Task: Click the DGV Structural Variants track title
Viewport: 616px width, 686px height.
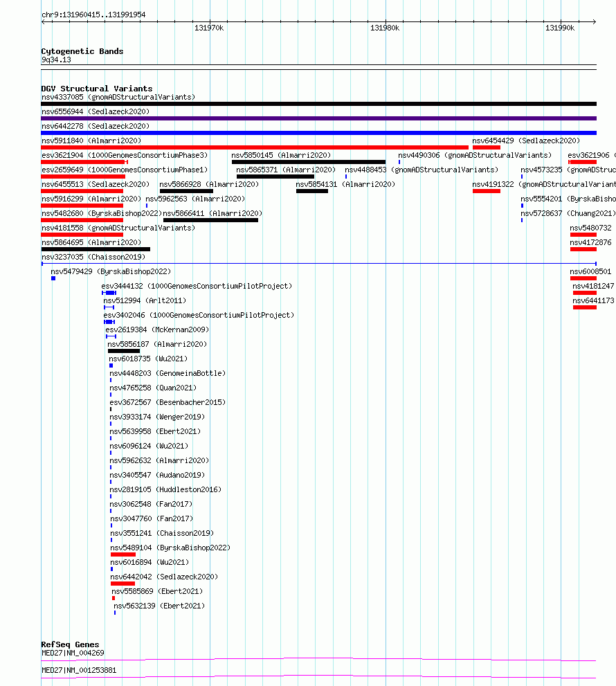Action: 97,89
